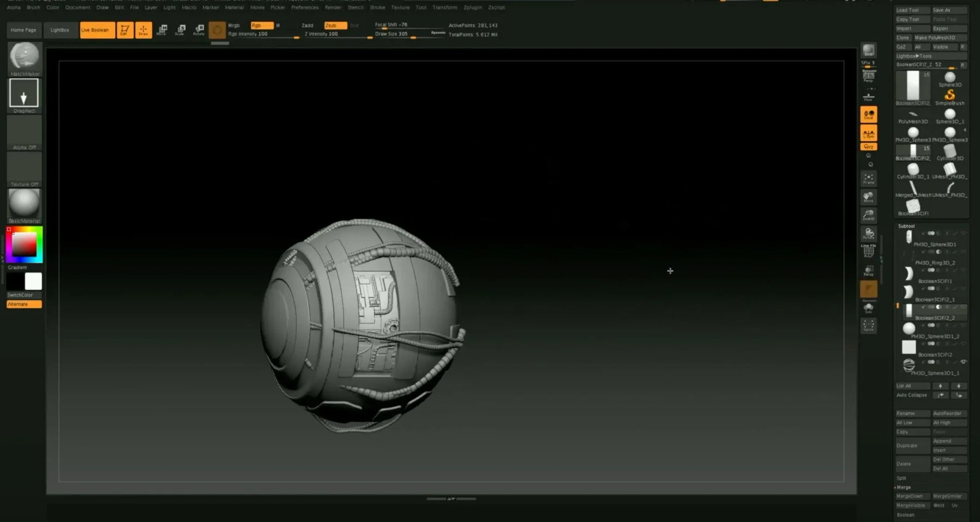This screenshot has height=522, width=980.
Task: Toggle the Line Fill PolyF display
Action: (x=868, y=251)
